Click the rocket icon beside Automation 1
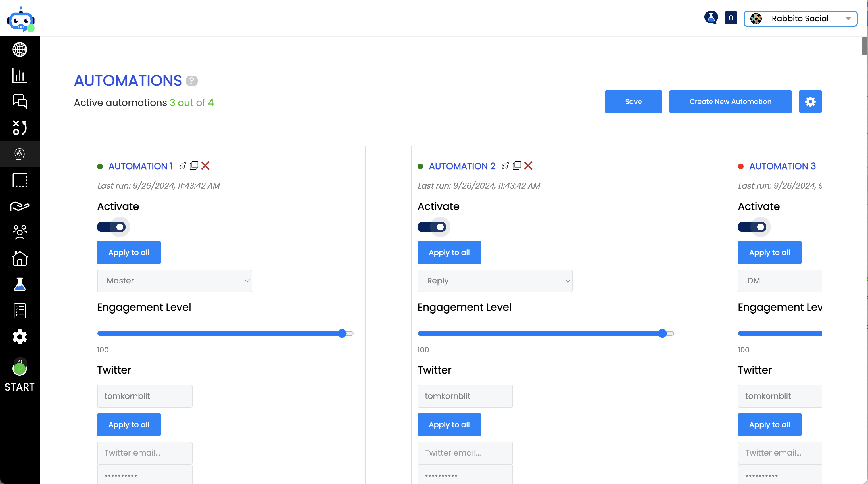 point(182,166)
